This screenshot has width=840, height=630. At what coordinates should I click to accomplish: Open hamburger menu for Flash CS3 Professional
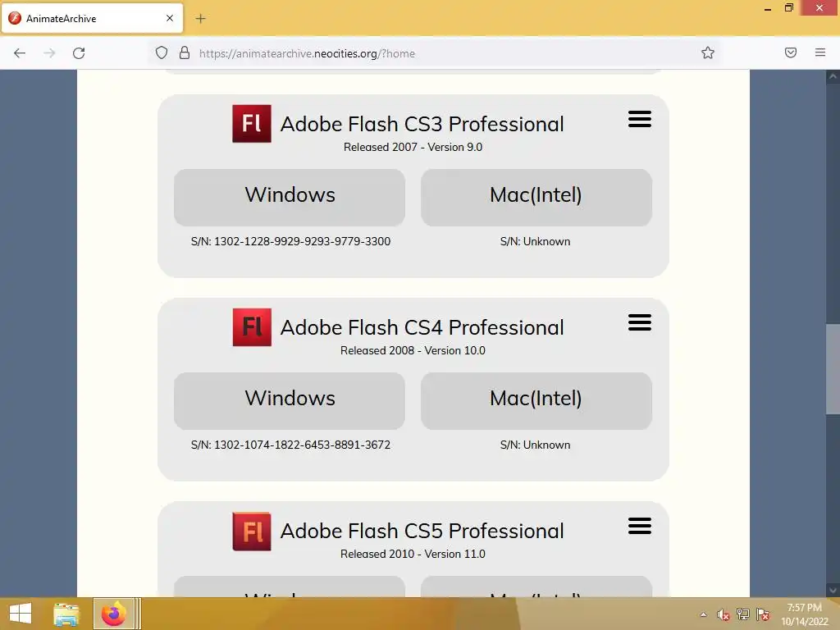[640, 119]
